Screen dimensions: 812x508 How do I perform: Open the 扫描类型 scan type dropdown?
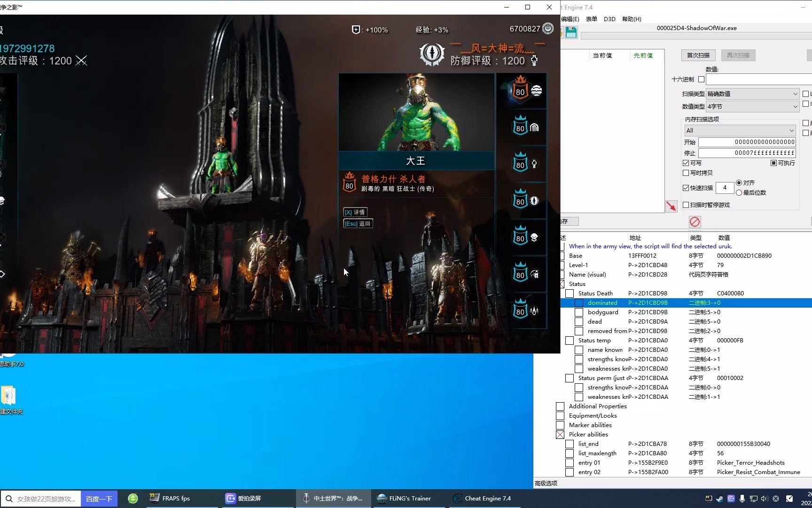pos(752,94)
